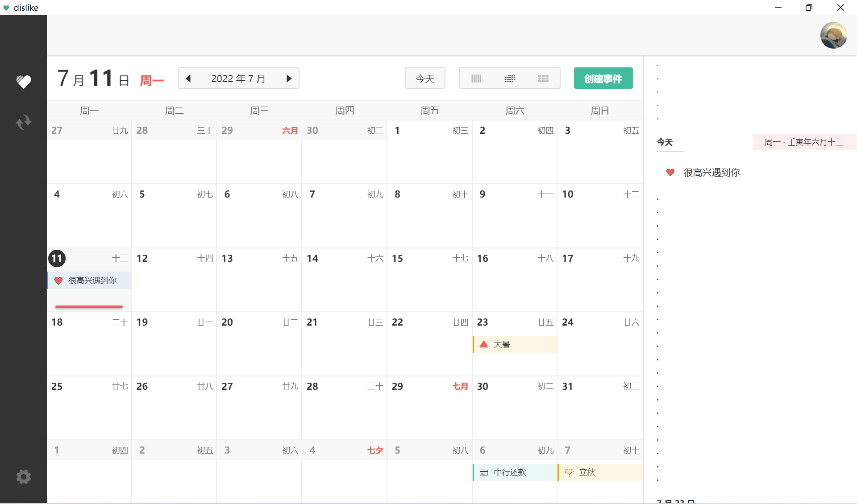
Task: Open the user avatar profile picture
Action: tap(833, 35)
